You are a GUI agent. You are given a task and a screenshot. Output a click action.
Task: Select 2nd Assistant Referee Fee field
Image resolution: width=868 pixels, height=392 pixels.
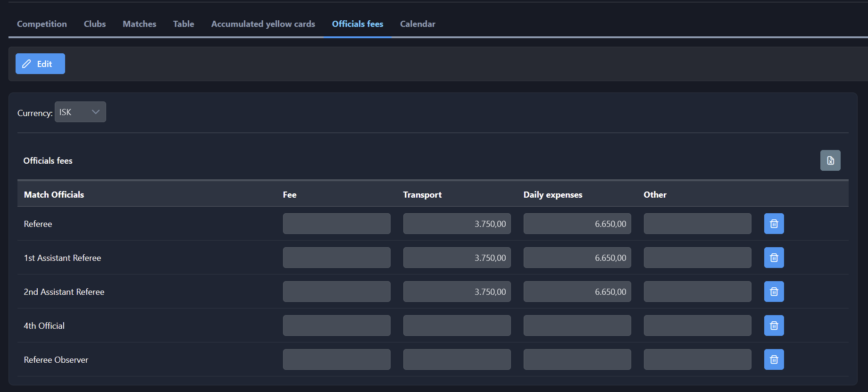point(336,292)
